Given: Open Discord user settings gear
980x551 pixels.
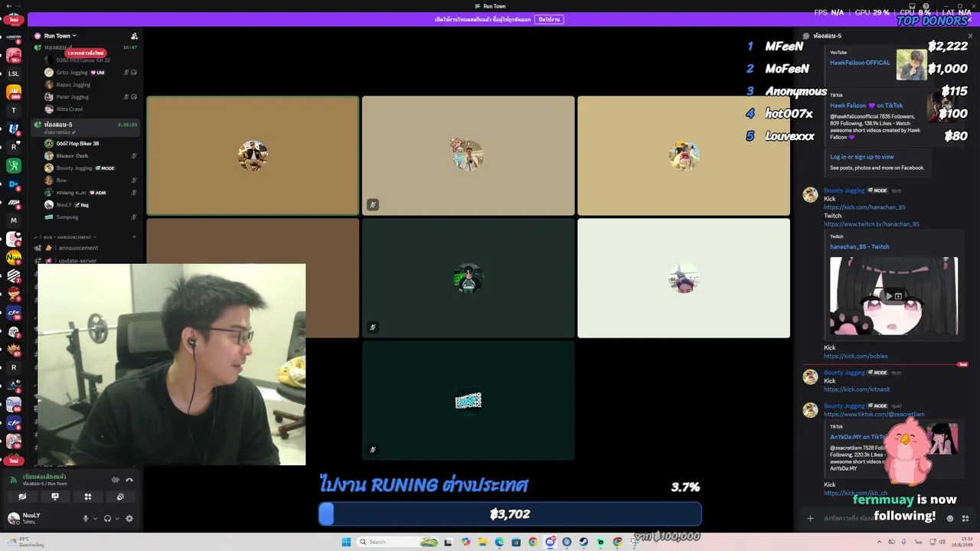Looking at the screenshot, I should (x=129, y=519).
